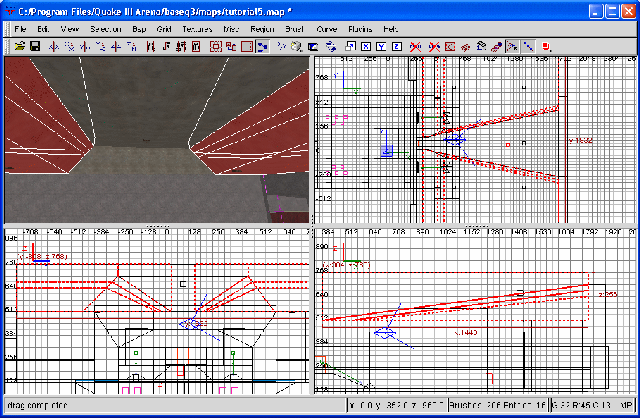The width and height of the screenshot is (640, 418).
Task: Toggle the pressed Clipper tool button
Action: pyautogui.click(x=262, y=47)
